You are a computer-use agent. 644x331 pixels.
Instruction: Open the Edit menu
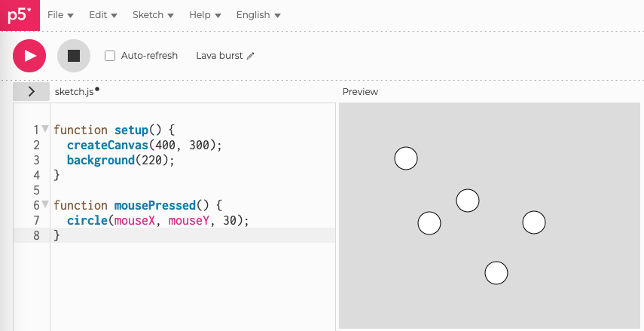pyautogui.click(x=102, y=15)
